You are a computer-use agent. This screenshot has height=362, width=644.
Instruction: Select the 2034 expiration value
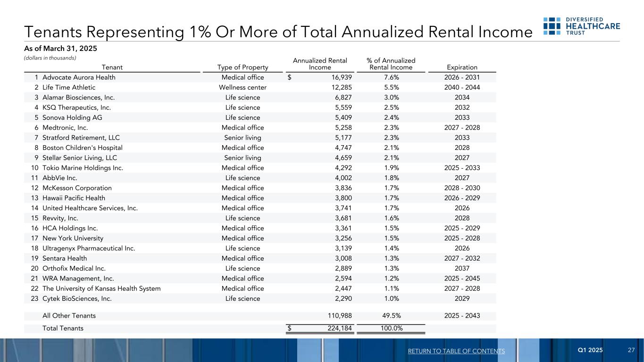[x=462, y=98]
